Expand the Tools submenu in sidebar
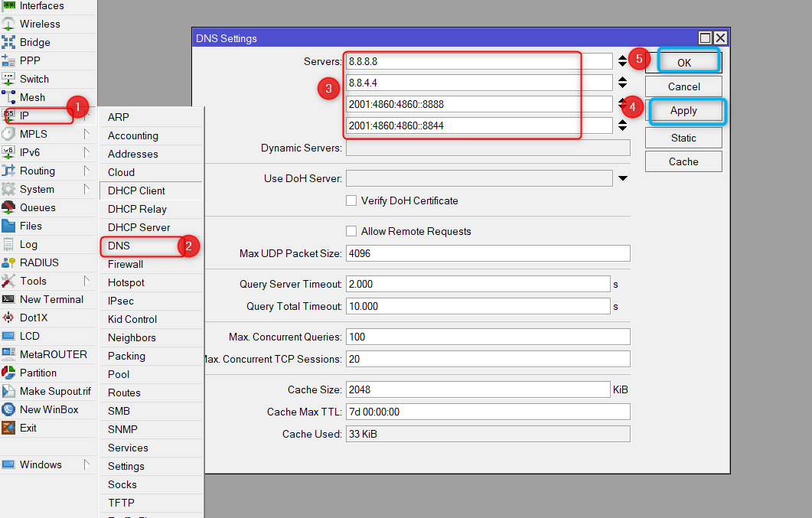This screenshot has width=812, height=518. [x=86, y=281]
